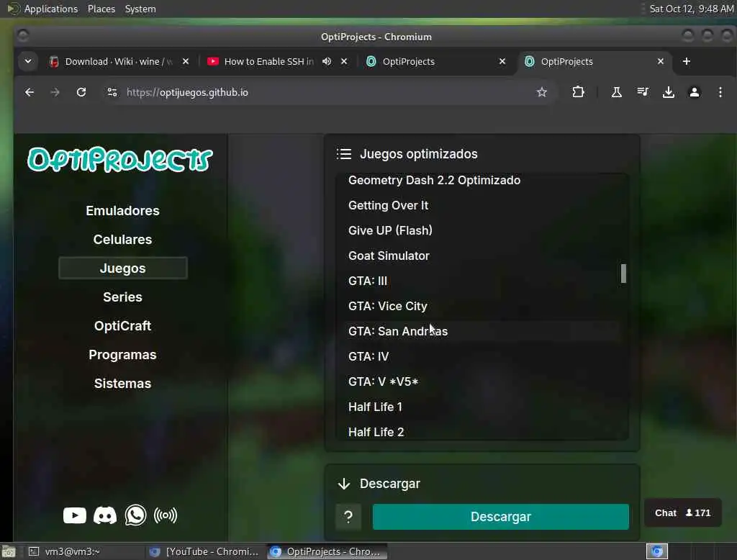Image resolution: width=737 pixels, height=560 pixels.
Task: Open the OptiCraft section
Action: point(122,326)
